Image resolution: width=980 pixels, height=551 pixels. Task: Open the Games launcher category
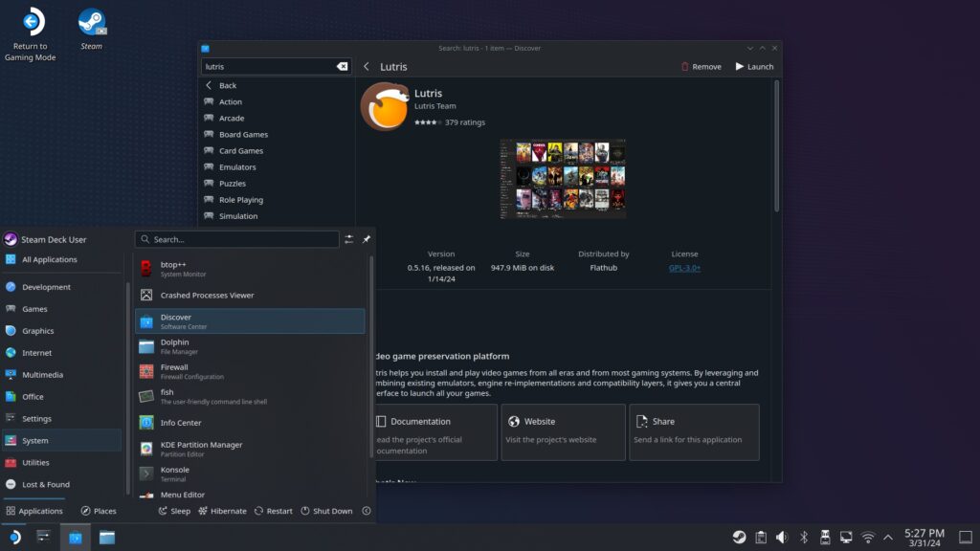(x=62, y=309)
